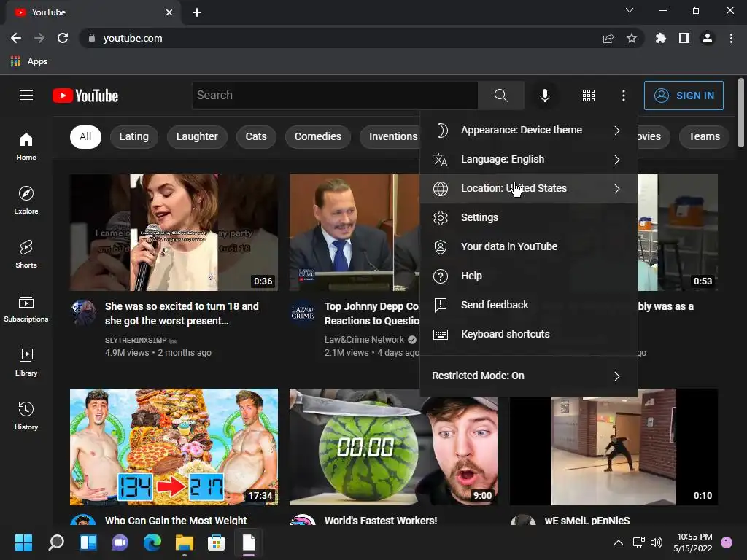Show hidden system tray icons
Viewport: 747px width, 560px height.
pos(619,542)
